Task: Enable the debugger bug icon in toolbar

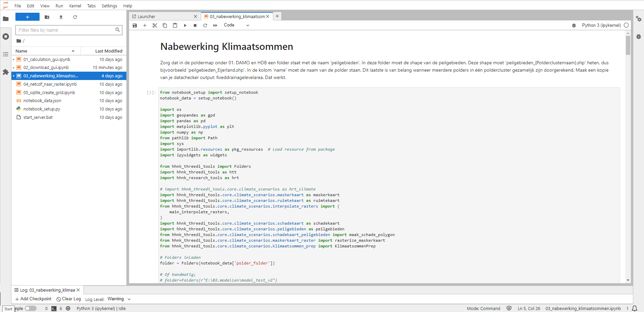Action: coord(574,25)
